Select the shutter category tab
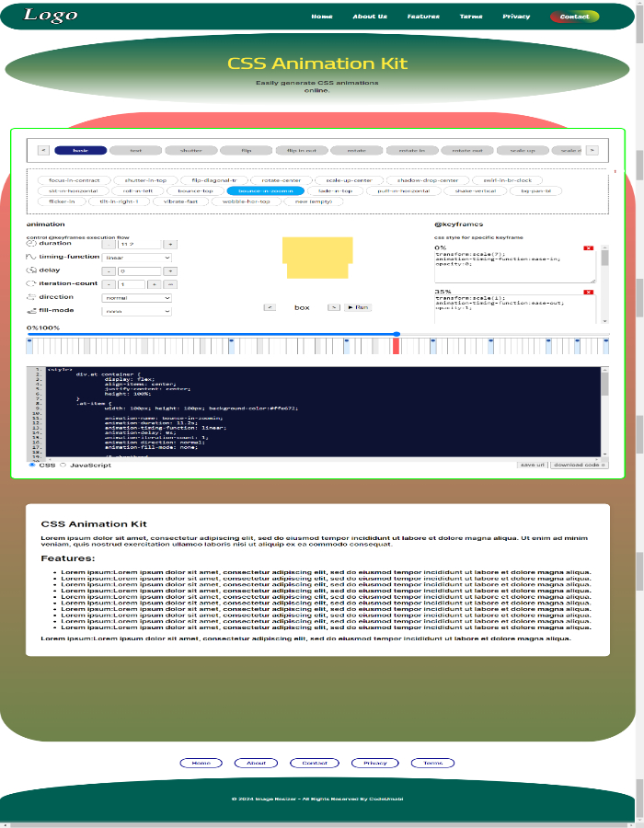 tap(191, 151)
